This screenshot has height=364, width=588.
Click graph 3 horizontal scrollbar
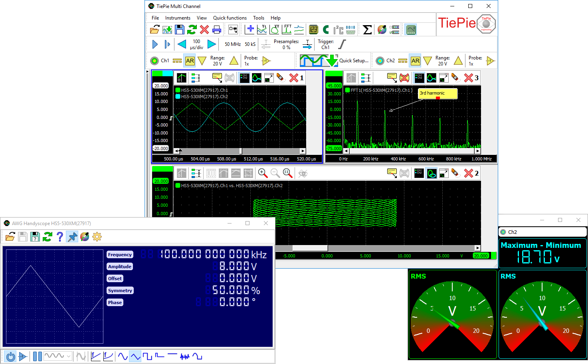[x=412, y=151]
